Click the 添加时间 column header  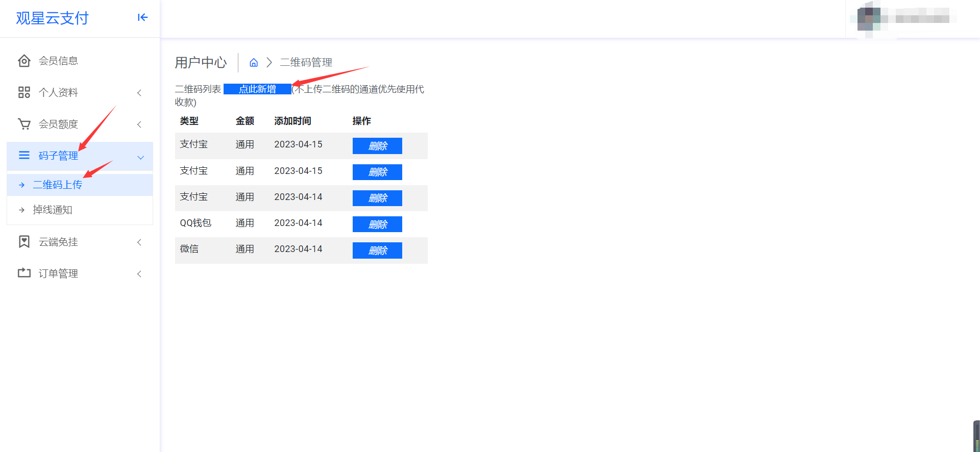(x=292, y=121)
